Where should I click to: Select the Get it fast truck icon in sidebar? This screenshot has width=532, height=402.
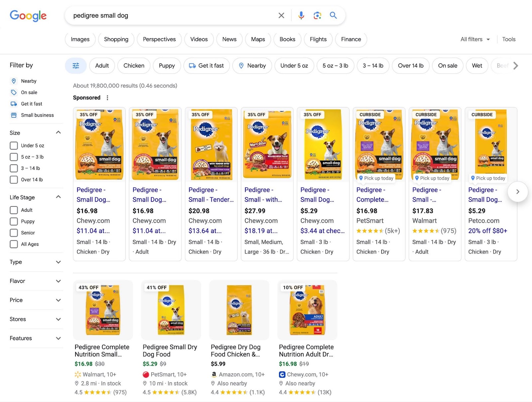14,103
